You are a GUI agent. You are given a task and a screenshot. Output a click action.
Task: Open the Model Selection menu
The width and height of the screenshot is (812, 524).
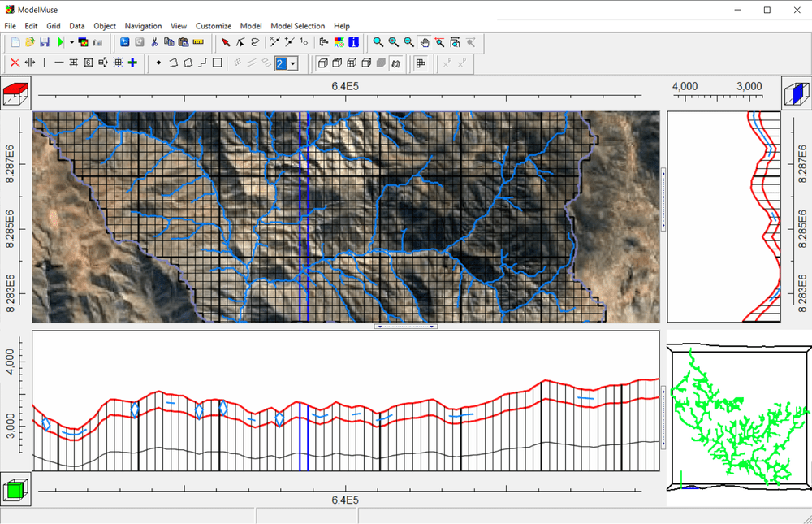(297, 25)
